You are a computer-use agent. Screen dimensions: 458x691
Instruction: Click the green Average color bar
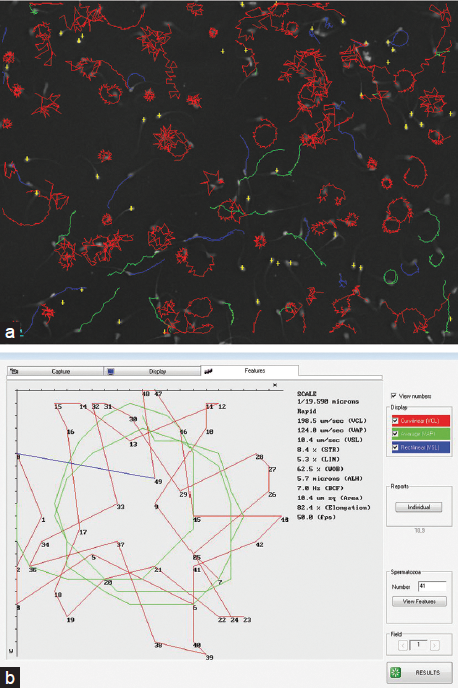pos(421,434)
